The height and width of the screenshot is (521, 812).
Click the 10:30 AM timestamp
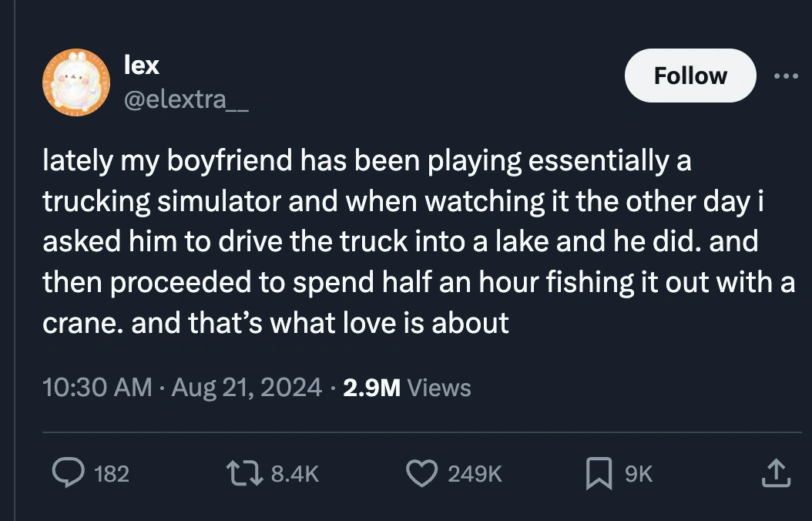[x=96, y=387]
